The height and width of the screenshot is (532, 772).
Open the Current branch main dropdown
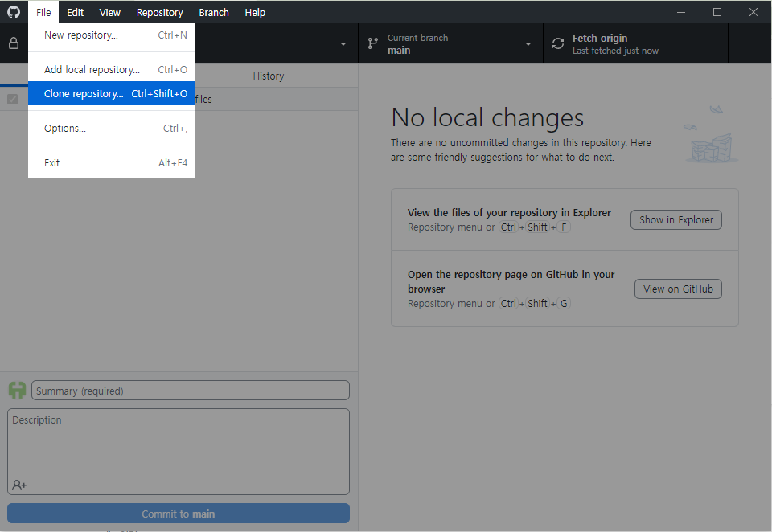(x=450, y=43)
